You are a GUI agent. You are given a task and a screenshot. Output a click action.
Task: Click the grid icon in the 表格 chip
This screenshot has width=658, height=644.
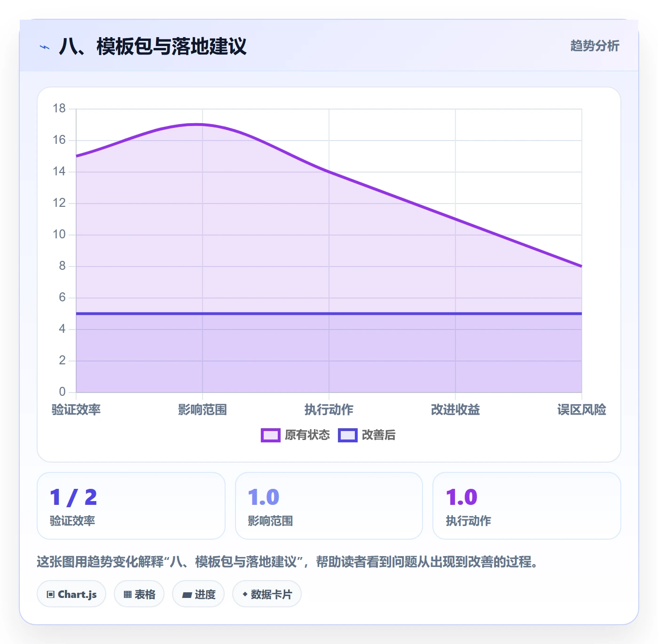pos(127,595)
